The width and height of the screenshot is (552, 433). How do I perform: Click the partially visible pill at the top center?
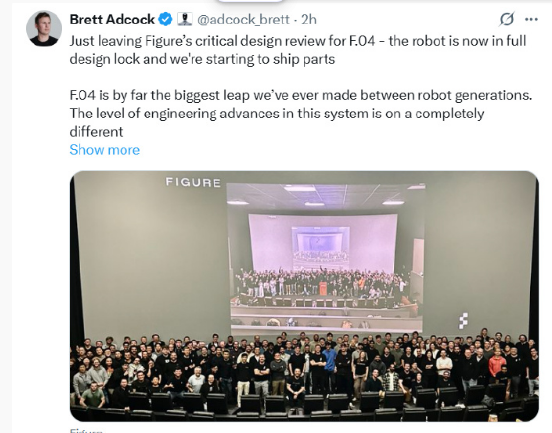pos(250,1)
